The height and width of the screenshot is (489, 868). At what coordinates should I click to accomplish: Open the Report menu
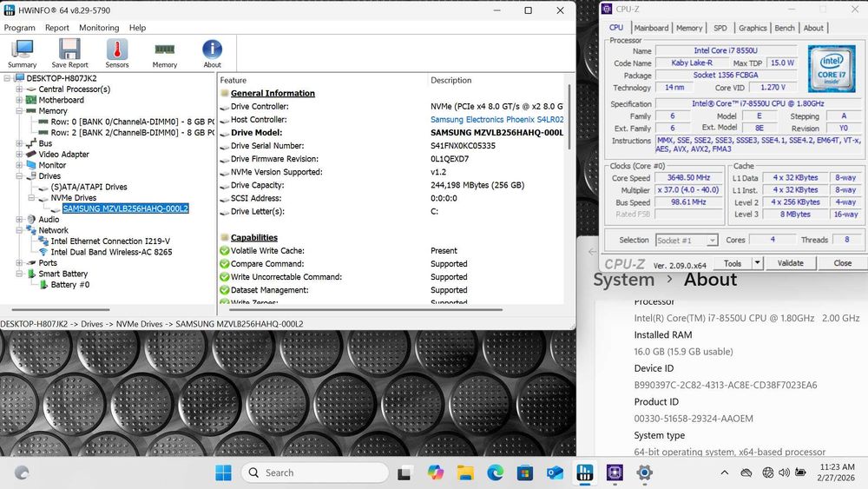(x=57, y=28)
